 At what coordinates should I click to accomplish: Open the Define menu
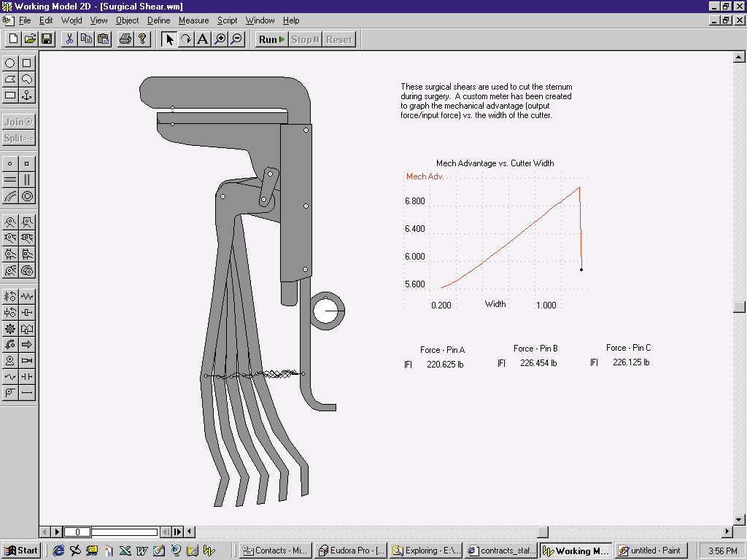[x=158, y=20]
